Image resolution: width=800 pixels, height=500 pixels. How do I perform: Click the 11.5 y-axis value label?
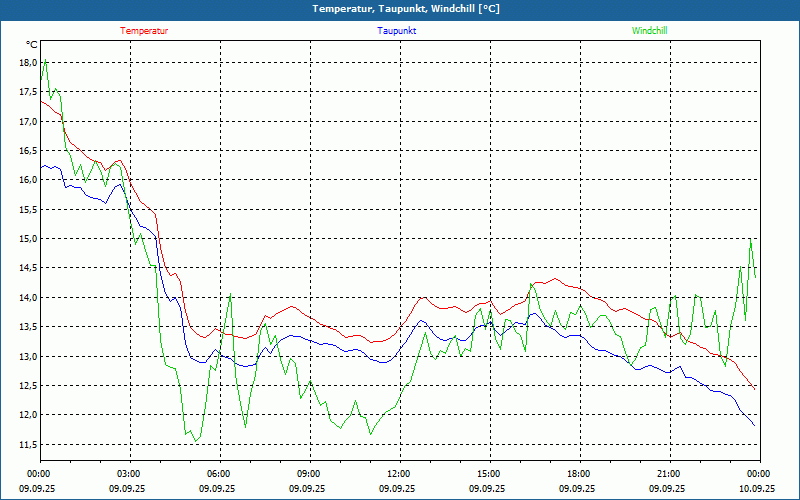click(28, 444)
